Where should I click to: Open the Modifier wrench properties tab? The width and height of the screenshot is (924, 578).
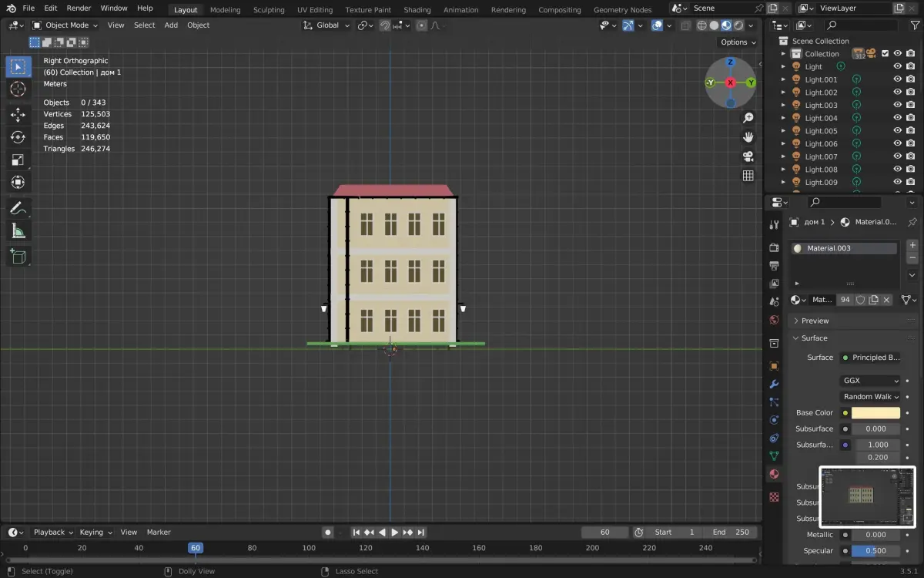coord(775,384)
